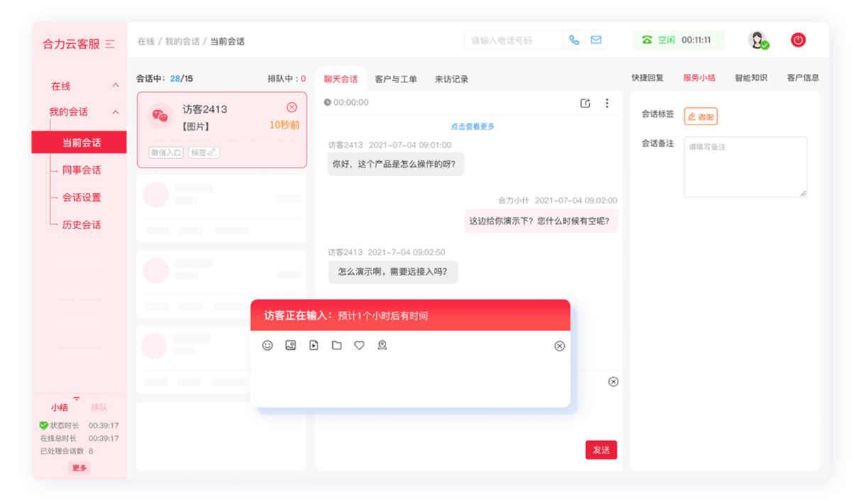Switch to 智能知识 tab
Image resolution: width=859 pixels, height=504 pixels.
pos(751,78)
